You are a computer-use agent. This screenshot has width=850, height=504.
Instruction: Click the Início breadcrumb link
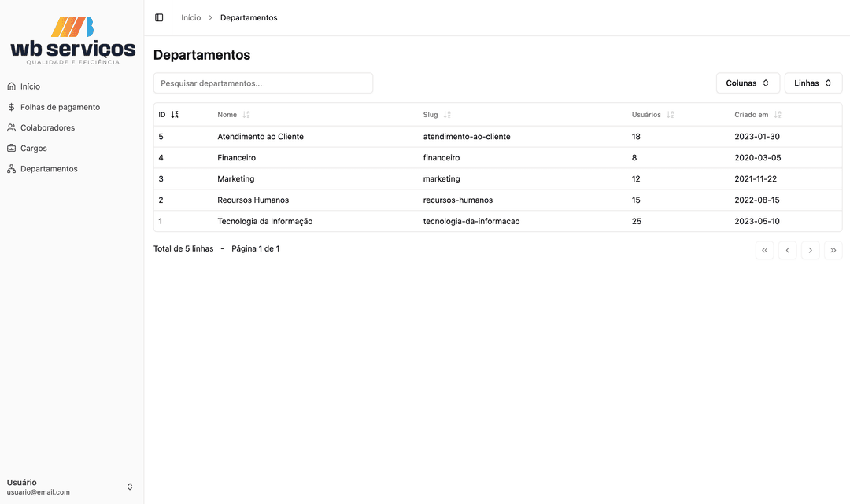(190, 17)
